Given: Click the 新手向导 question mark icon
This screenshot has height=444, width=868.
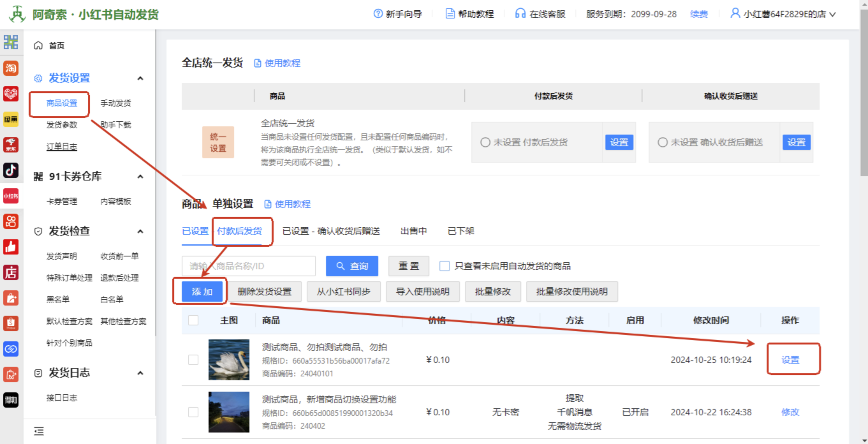Looking at the screenshot, I should [x=378, y=14].
